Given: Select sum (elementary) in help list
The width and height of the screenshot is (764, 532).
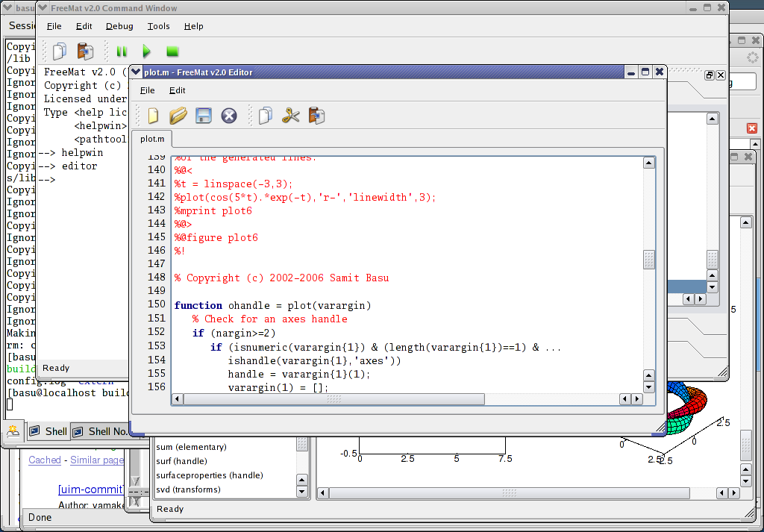Looking at the screenshot, I should (191, 447).
